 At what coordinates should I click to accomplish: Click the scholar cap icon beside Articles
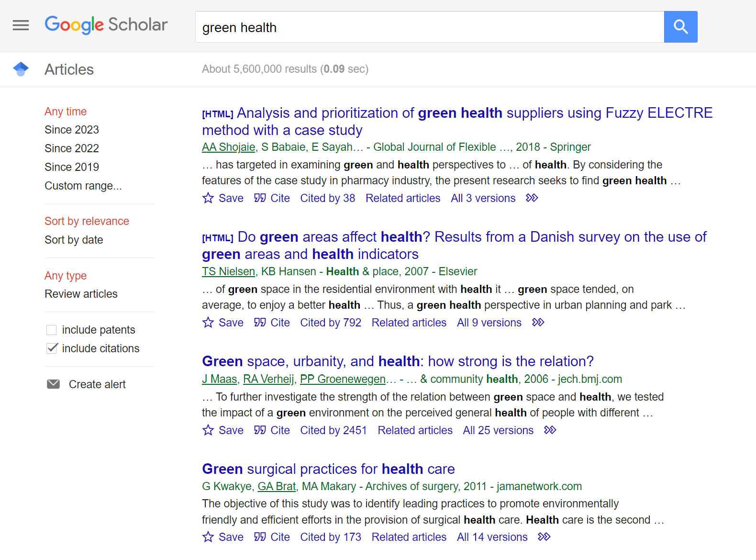click(21, 69)
